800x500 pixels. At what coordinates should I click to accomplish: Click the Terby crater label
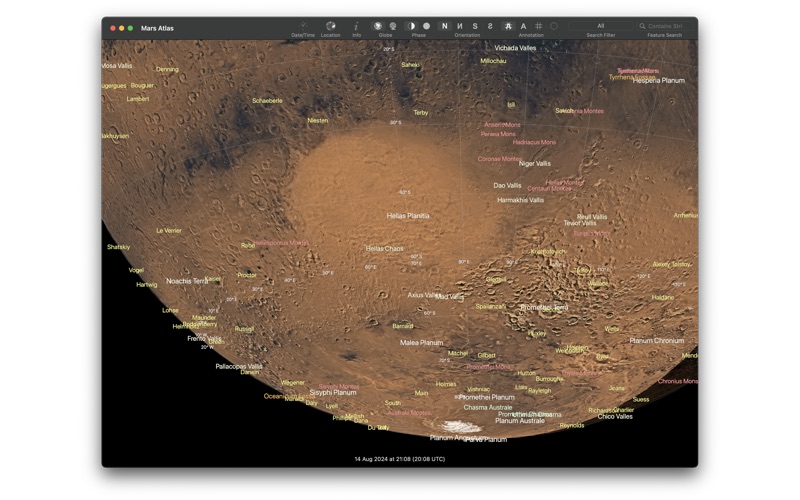tap(420, 113)
